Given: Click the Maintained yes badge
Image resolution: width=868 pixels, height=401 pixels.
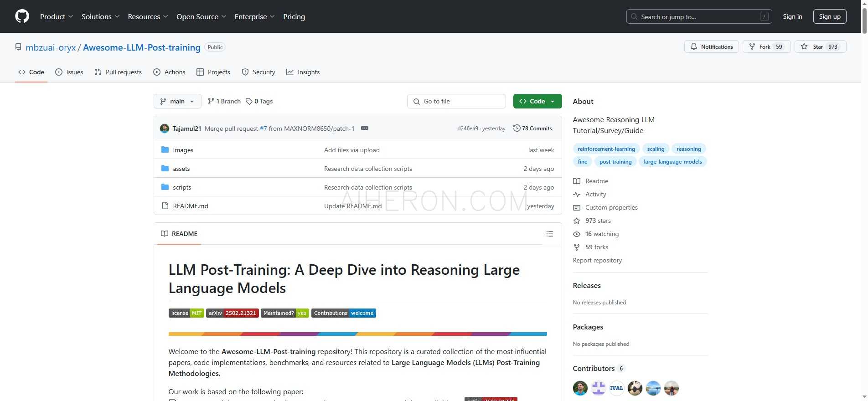Looking at the screenshot, I should (285, 313).
